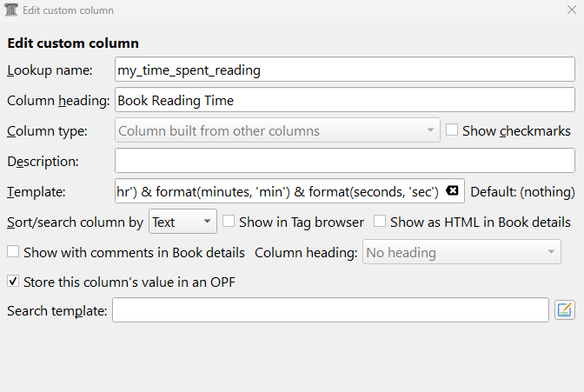The width and height of the screenshot is (584, 392).
Task: Select the empty Description field
Action: coord(344,161)
